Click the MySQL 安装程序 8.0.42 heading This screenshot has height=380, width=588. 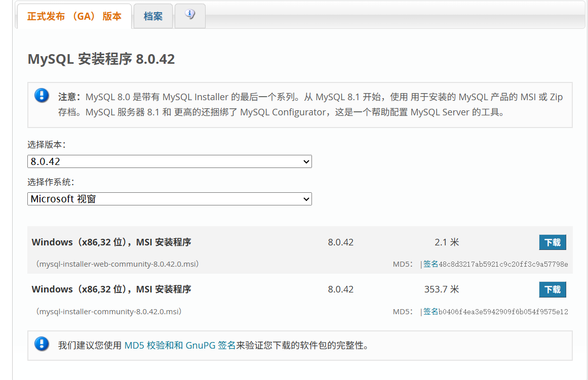point(101,59)
